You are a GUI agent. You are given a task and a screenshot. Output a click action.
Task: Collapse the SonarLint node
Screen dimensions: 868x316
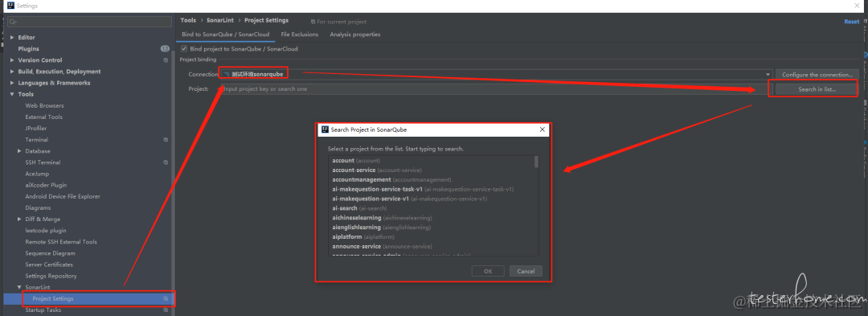pyautogui.click(x=19, y=287)
